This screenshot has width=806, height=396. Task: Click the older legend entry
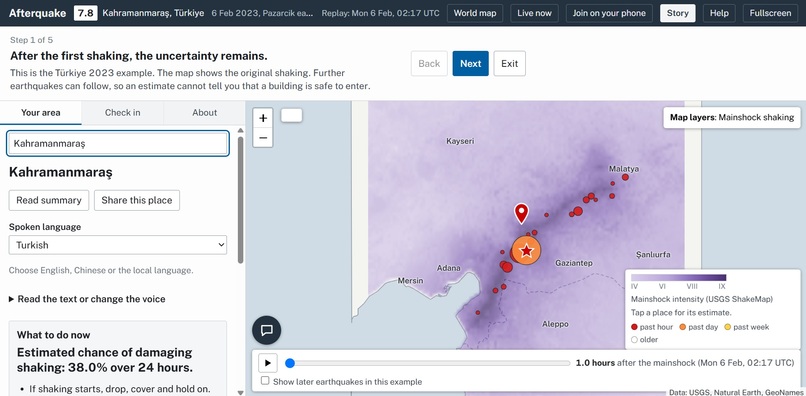[644, 339]
